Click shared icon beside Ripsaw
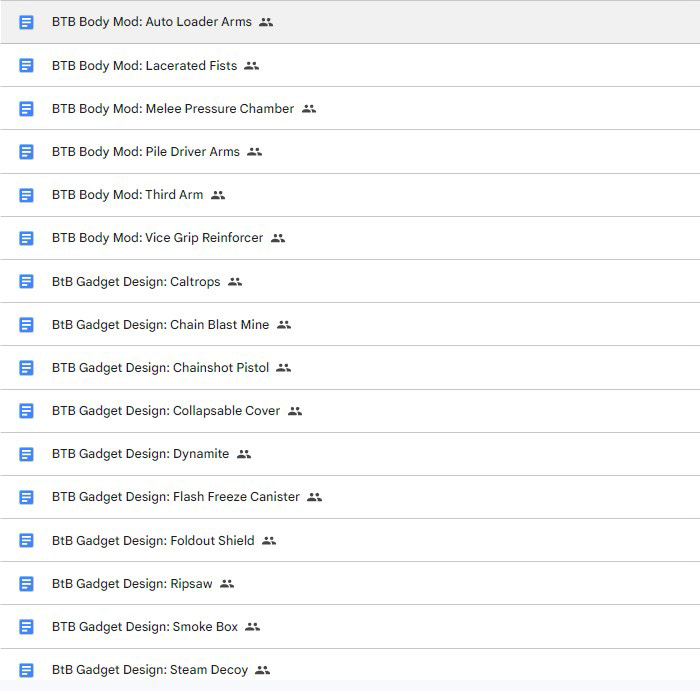 click(227, 583)
